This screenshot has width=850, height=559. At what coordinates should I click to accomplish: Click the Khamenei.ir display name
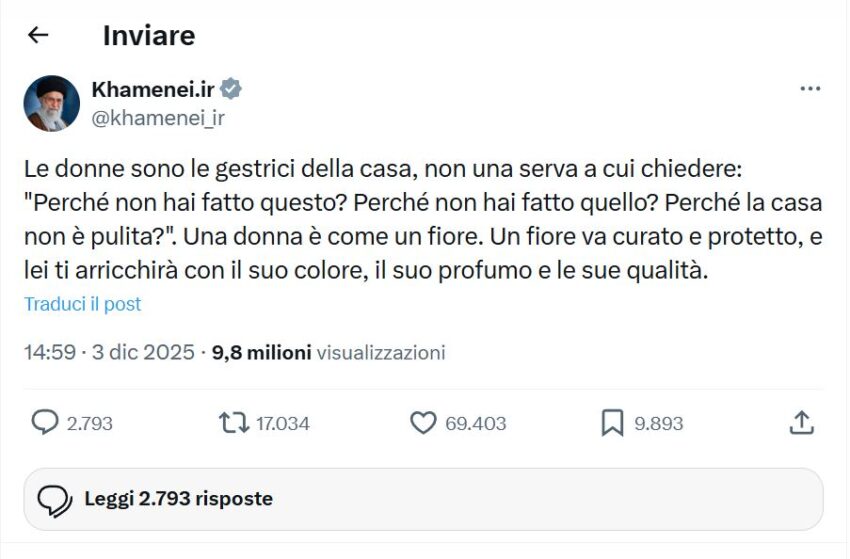click(x=154, y=90)
